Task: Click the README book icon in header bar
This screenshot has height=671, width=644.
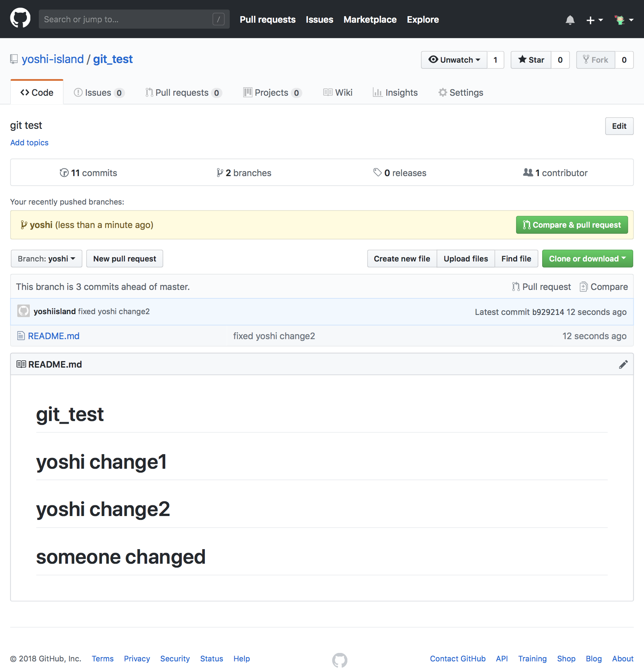Action: (x=21, y=364)
